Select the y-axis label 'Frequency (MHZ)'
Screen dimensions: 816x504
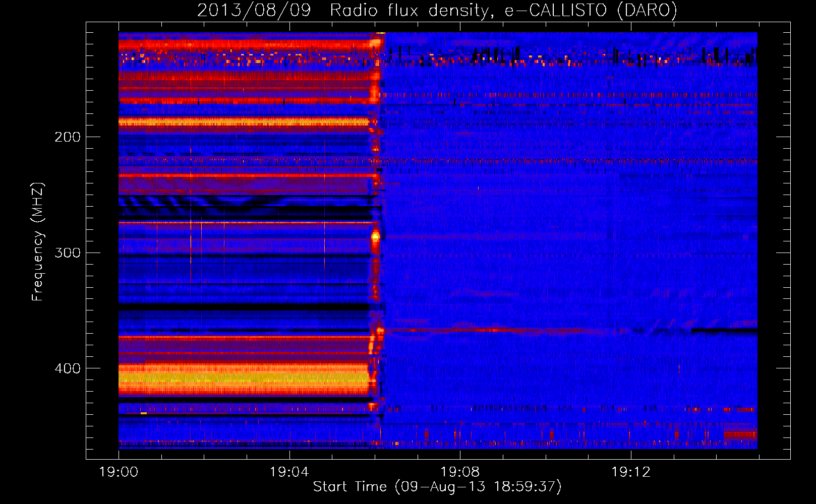pos(38,242)
